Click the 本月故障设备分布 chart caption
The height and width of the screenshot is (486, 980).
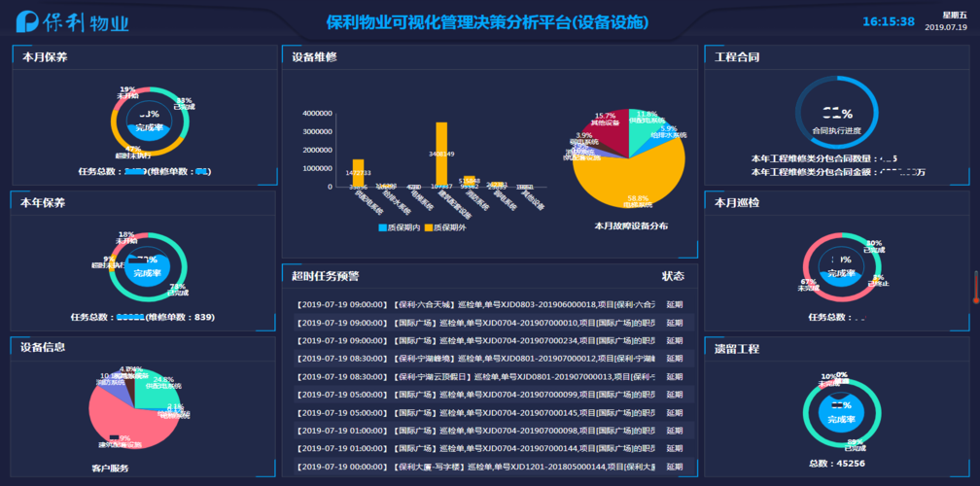(x=630, y=226)
